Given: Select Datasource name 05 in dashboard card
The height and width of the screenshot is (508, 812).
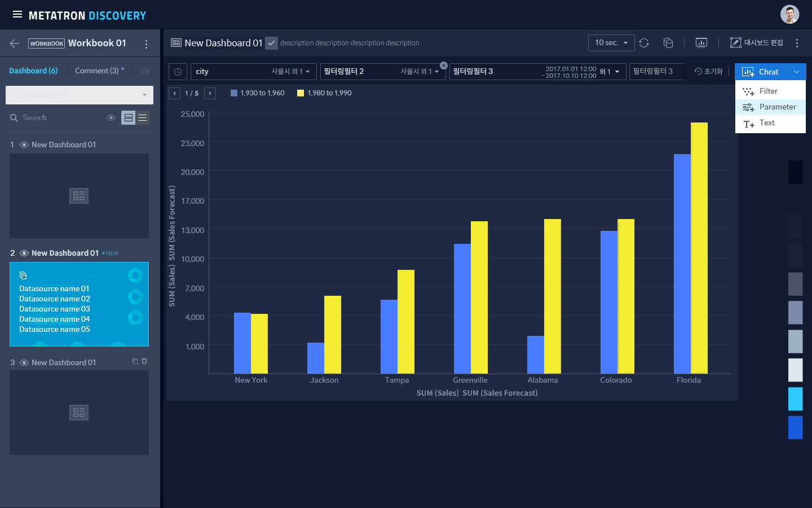Looking at the screenshot, I should 55,329.
